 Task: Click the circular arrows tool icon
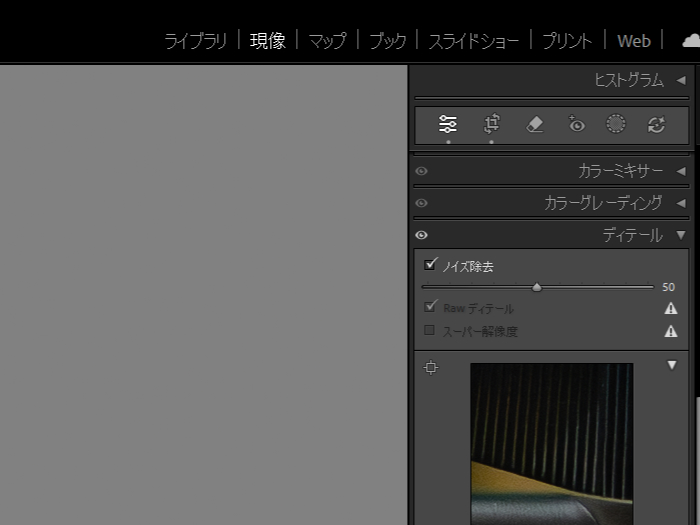[x=656, y=124]
